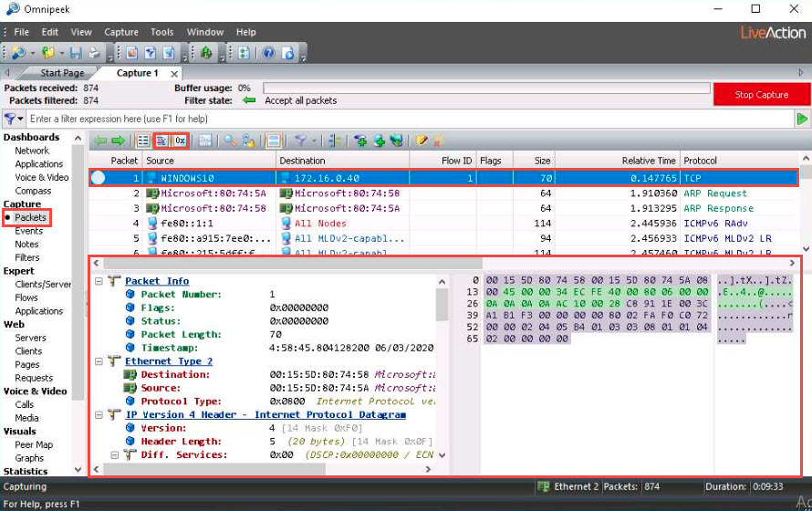
Task: Click the funnel with green plus icon
Action: pyautogui.click(x=360, y=141)
